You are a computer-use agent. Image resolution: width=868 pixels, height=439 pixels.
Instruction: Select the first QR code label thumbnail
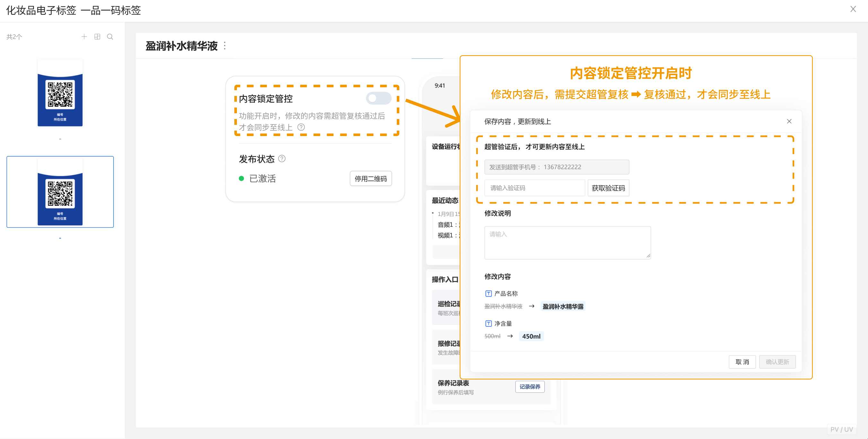pyautogui.click(x=60, y=93)
